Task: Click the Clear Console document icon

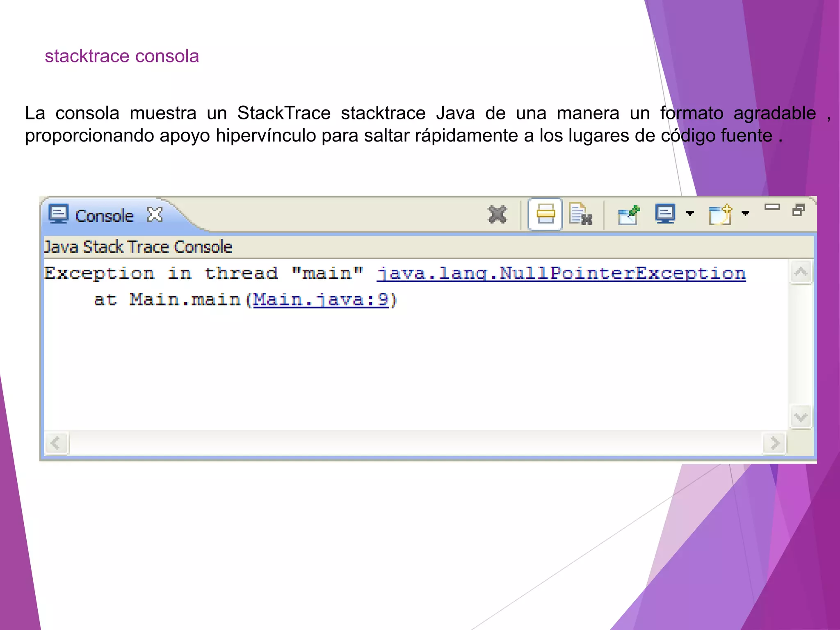Action: click(x=581, y=214)
